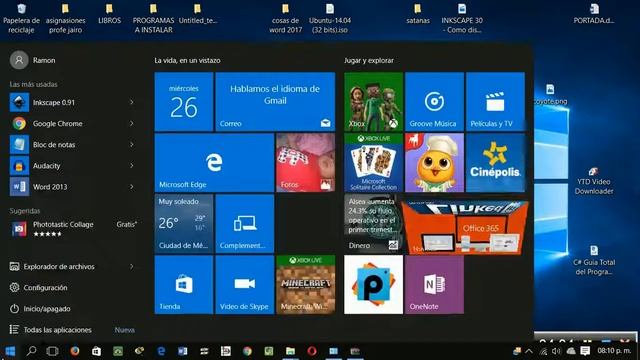This screenshot has width=640, height=360.
Task: Select the satanas desktop folder
Action: pyautogui.click(x=418, y=14)
